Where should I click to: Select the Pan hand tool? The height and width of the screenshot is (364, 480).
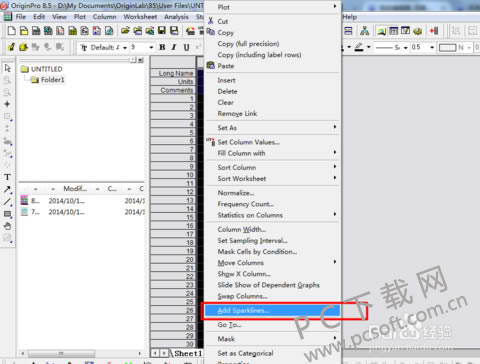[x=7, y=226]
